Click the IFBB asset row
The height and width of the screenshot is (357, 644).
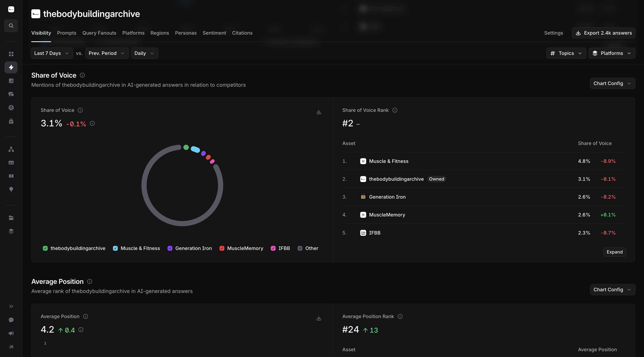tap(484, 233)
